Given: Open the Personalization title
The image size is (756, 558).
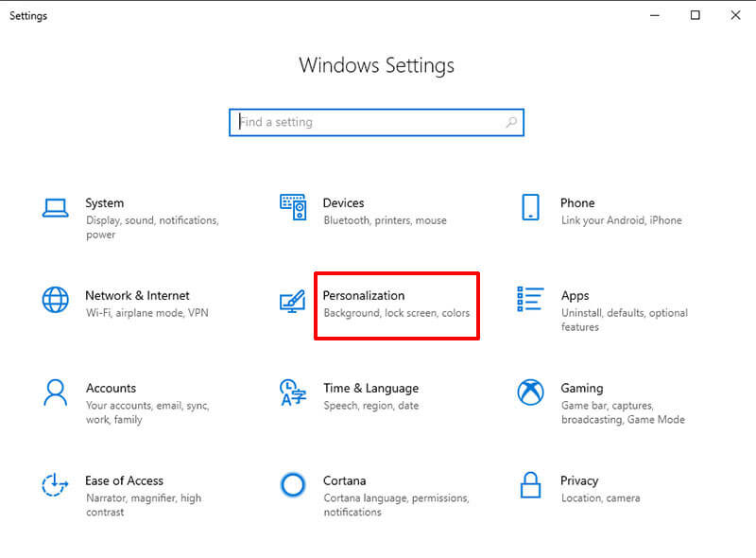Looking at the screenshot, I should [x=364, y=295].
